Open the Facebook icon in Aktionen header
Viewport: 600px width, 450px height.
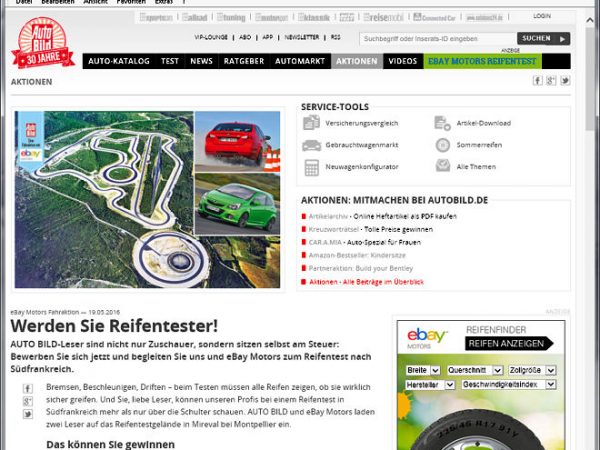pos(538,80)
